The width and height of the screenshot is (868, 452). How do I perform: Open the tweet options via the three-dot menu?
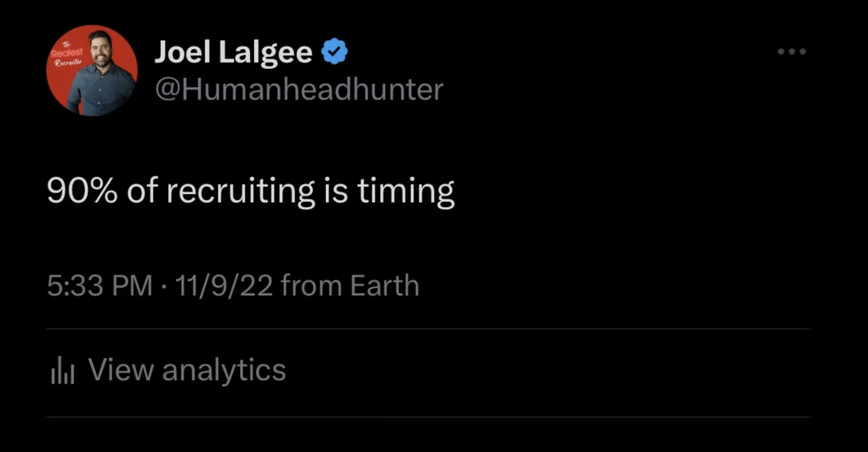[x=791, y=52]
